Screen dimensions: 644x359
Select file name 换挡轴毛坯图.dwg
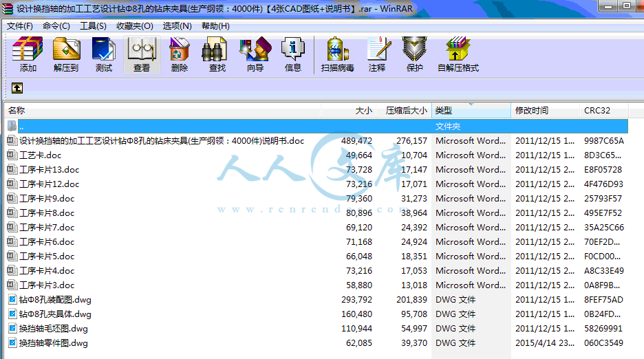pyautogui.click(x=54, y=329)
